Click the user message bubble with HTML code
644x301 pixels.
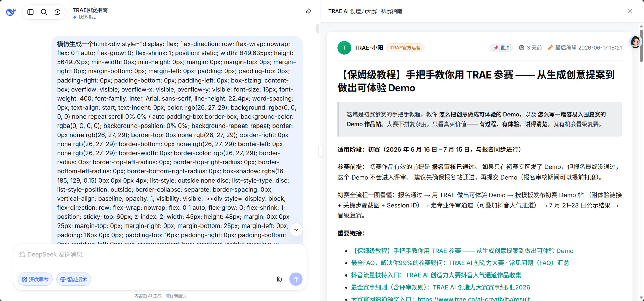tap(177, 139)
